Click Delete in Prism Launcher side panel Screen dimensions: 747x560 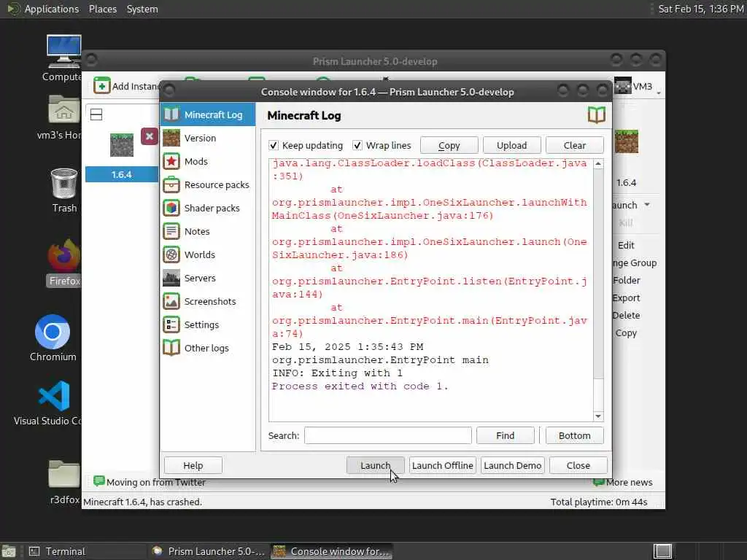pyautogui.click(x=626, y=315)
